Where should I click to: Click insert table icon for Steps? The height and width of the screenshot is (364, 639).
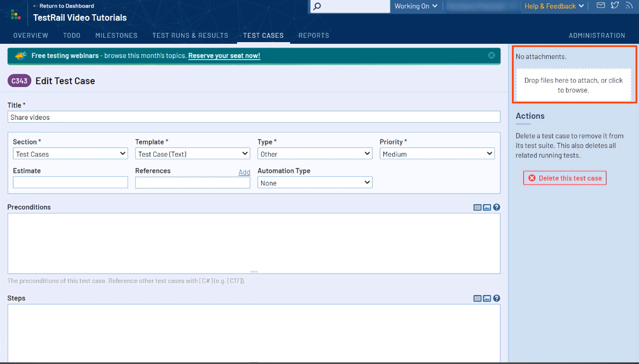pyautogui.click(x=477, y=298)
